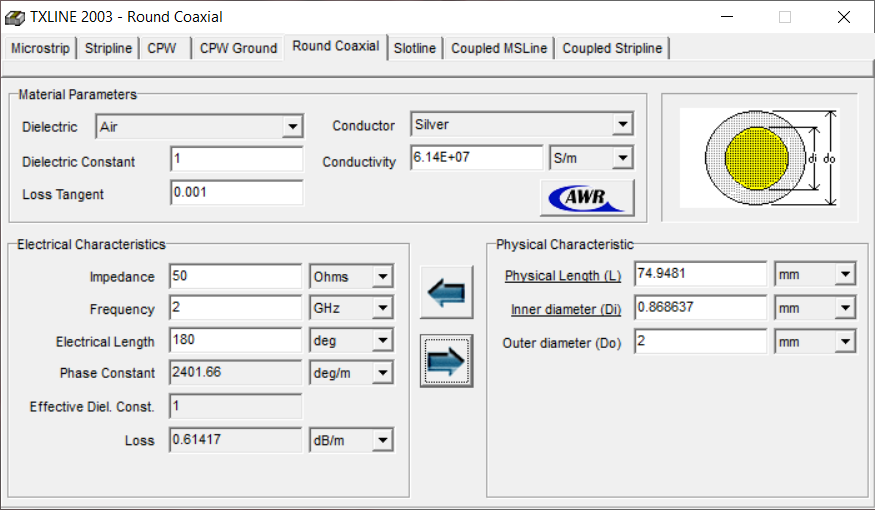The height and width of the screenshot is (510, 875).
Task: Click the Dielectric Constant input field
Action: [x=237, y=159]
